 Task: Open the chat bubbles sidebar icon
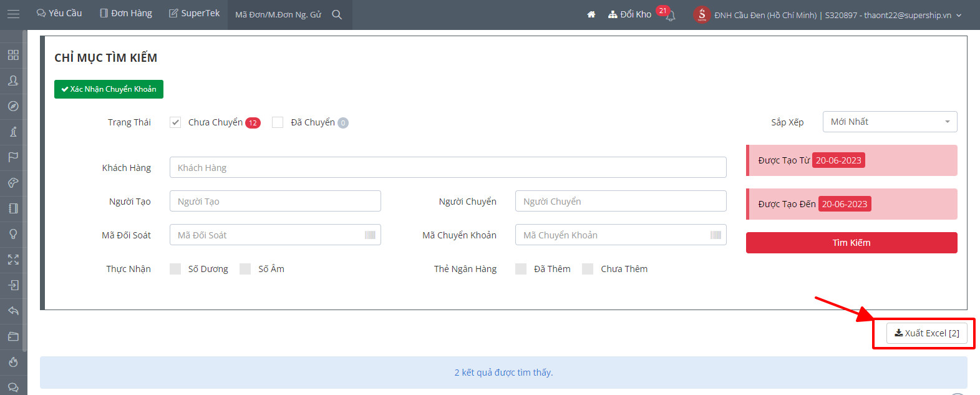(13, 388)
